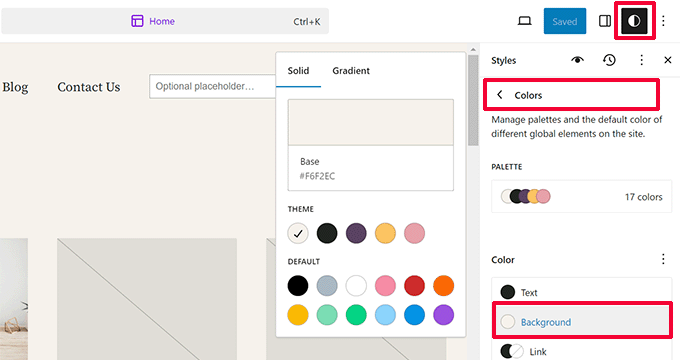Open Styles panel three-dot menu
The width and height of the screenshot is (680, 360).
coord(641,60)
